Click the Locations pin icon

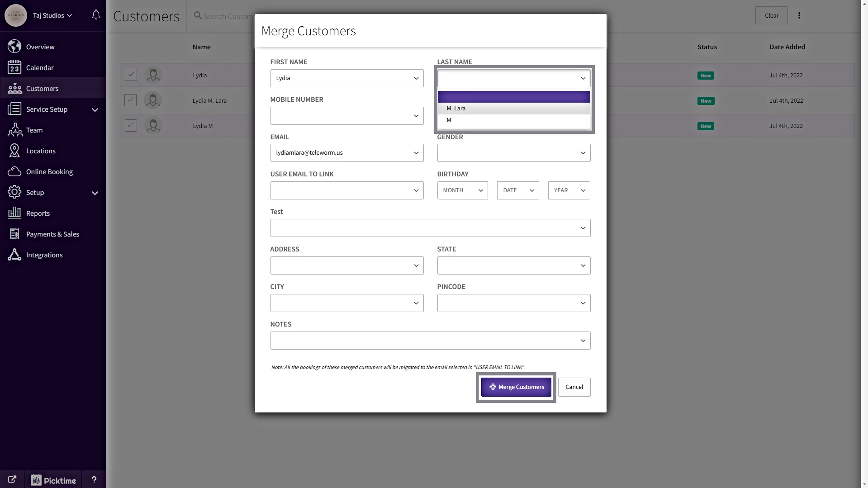pos(14,151)
